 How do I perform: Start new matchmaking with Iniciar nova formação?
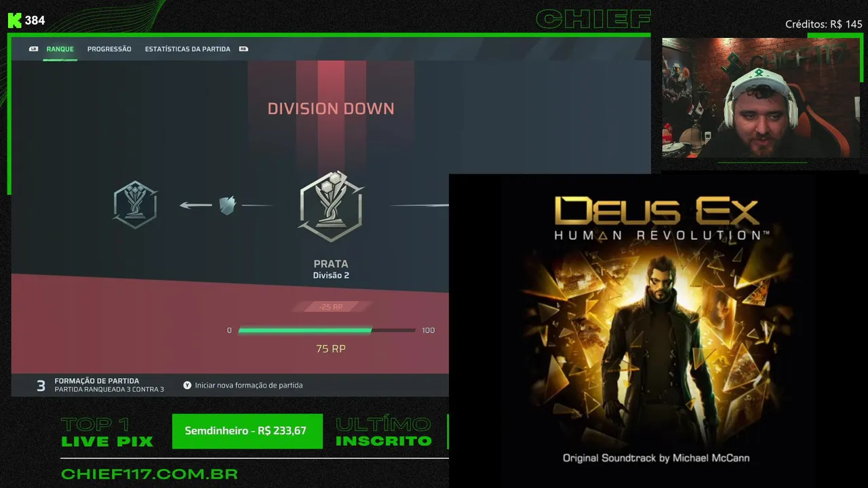248,386
